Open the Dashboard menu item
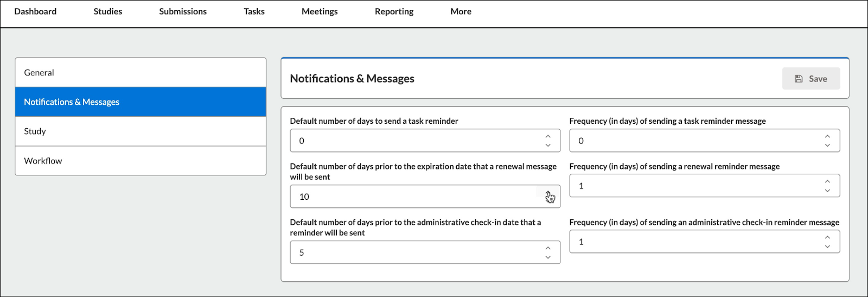The image size is (868, 297). (x=35, y=11)
